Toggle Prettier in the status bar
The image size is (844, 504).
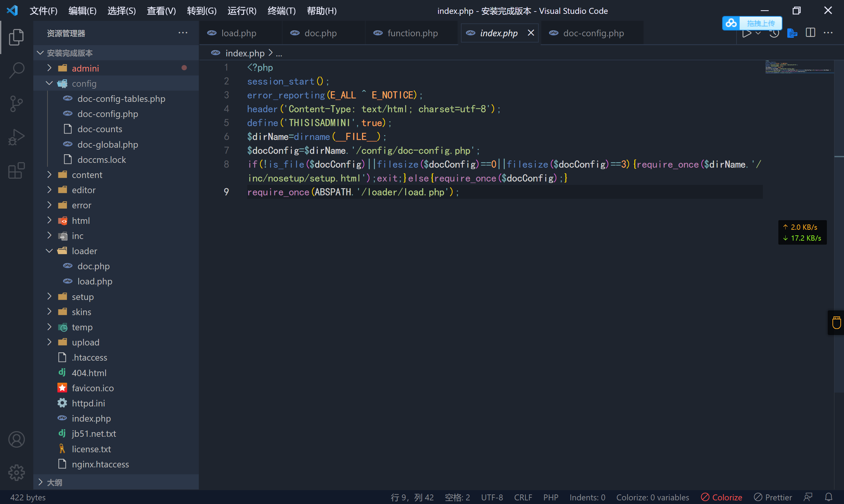[x=773, y=497]
